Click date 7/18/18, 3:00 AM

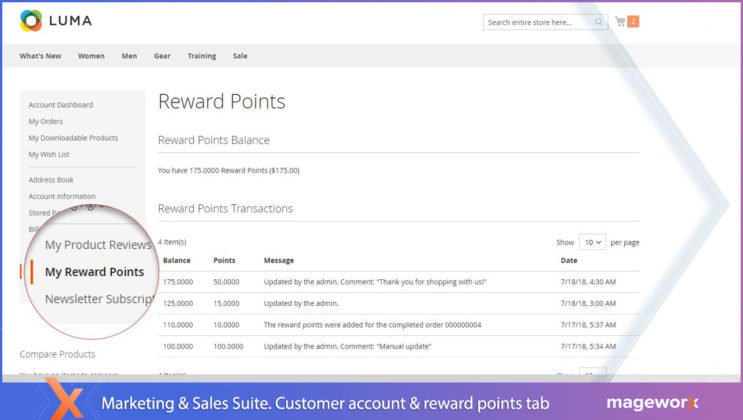coord(588,303)
